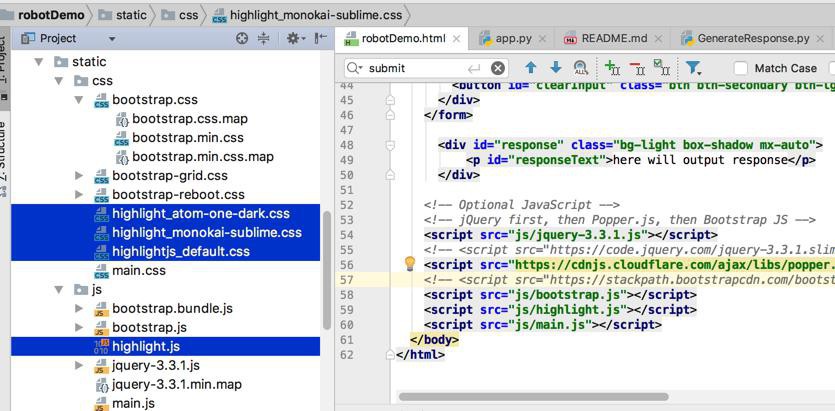Click fold toggle at line 48
Screen dimensions: 835x411
coord(390,144)
